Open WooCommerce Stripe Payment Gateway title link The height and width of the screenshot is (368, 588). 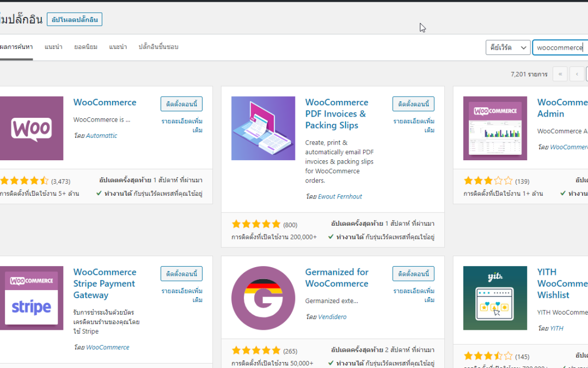click(x=105, y=283)
